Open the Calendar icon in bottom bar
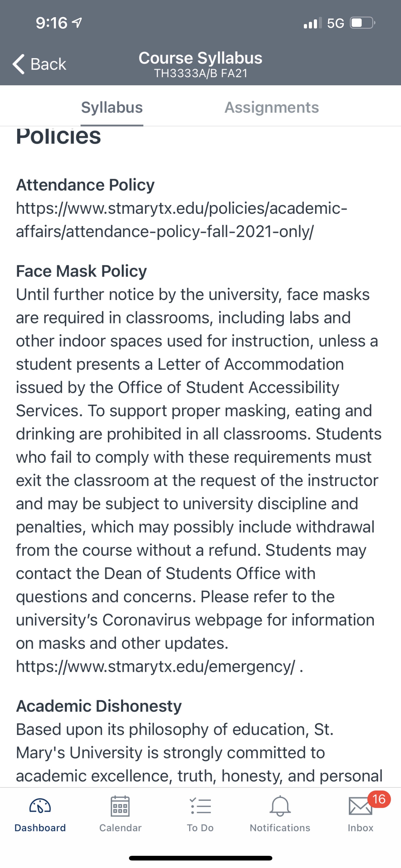The image size is (401, 868). (120, 806)
